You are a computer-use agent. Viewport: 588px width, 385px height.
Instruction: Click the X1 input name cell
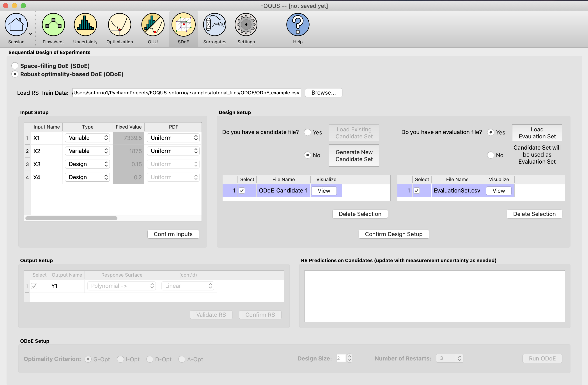[x=46, y=138]
